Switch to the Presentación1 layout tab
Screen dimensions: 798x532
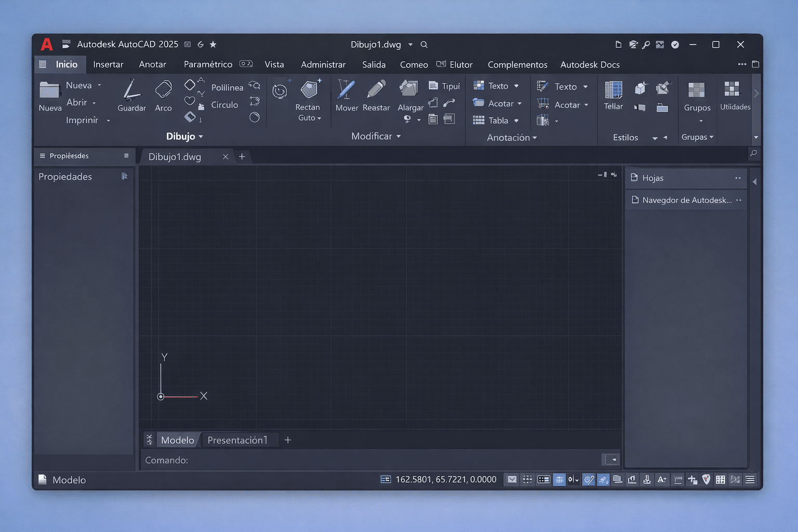tap(240, 440)
